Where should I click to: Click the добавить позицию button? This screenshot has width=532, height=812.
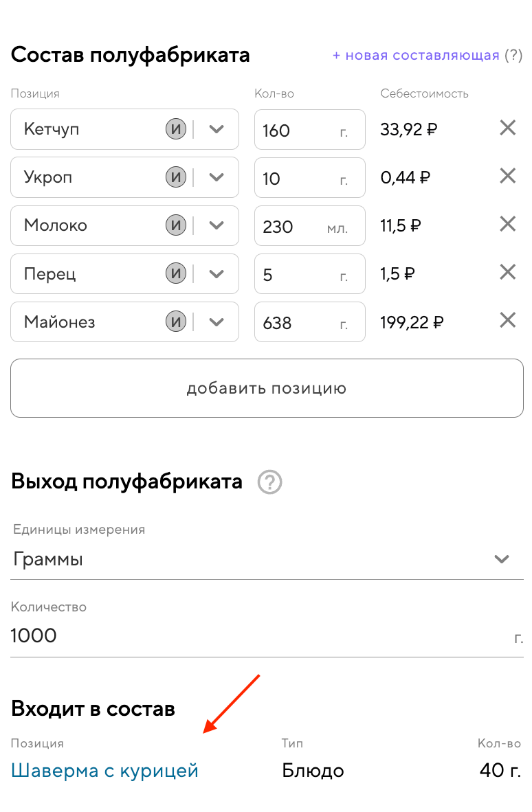point(267,388)
